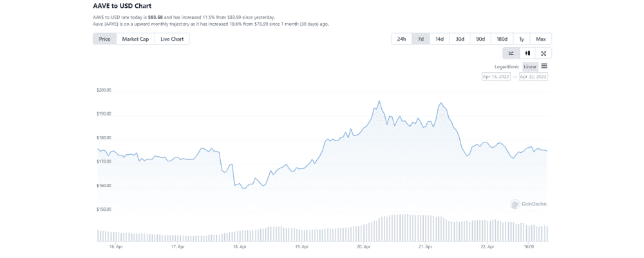644x258 pixels.
Task: Select the 90d range button
Action: click(x=480, y=39)
